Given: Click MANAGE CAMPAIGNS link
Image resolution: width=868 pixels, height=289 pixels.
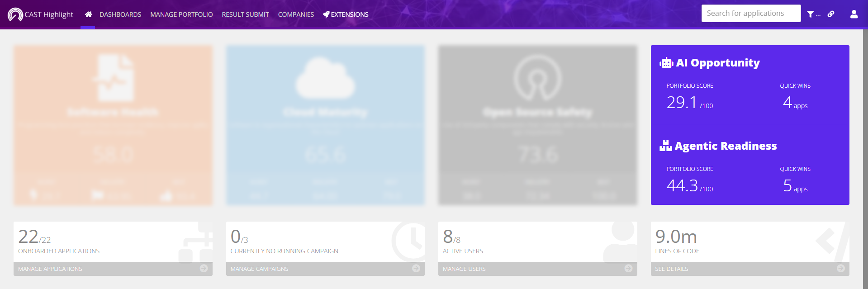Looking at the screenshot, I should 259,269.
